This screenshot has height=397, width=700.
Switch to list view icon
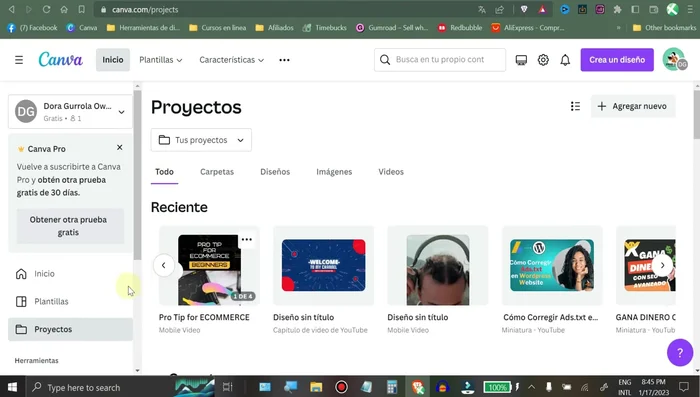point(575,106)
